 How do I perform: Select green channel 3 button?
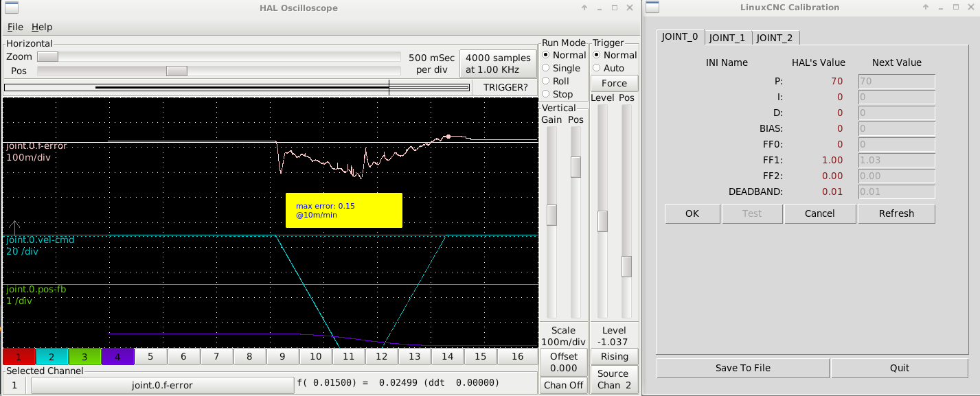[x=84, y=356]
